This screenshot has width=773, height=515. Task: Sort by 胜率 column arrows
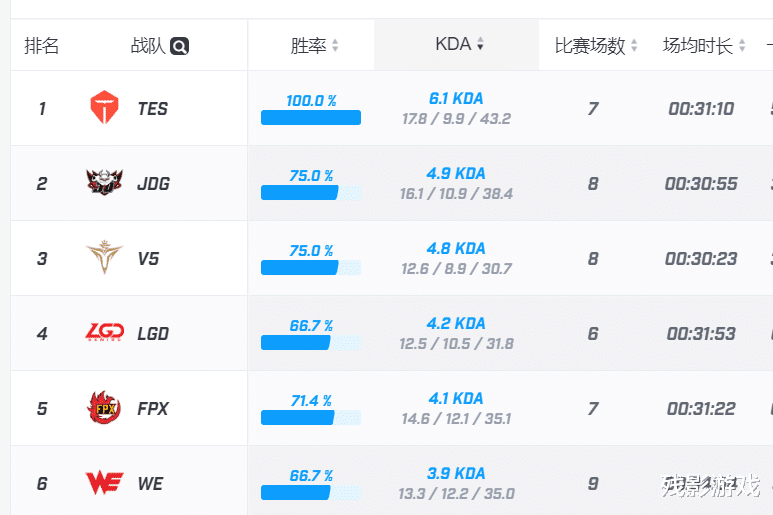pos(335,46)
